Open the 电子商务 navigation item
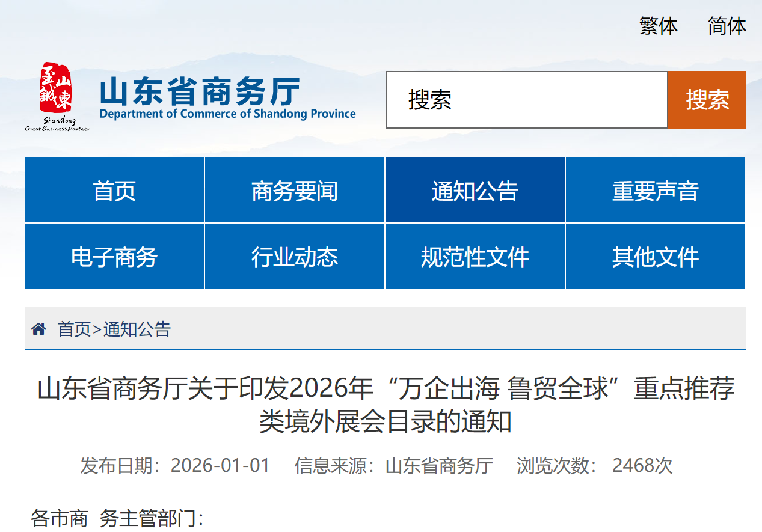 (x=114, y=257)
